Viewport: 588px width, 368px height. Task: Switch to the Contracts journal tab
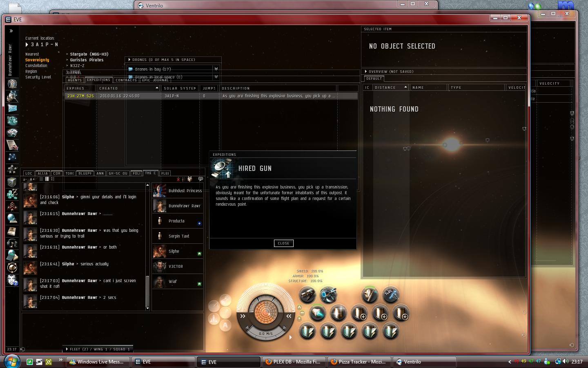point(126,80)
